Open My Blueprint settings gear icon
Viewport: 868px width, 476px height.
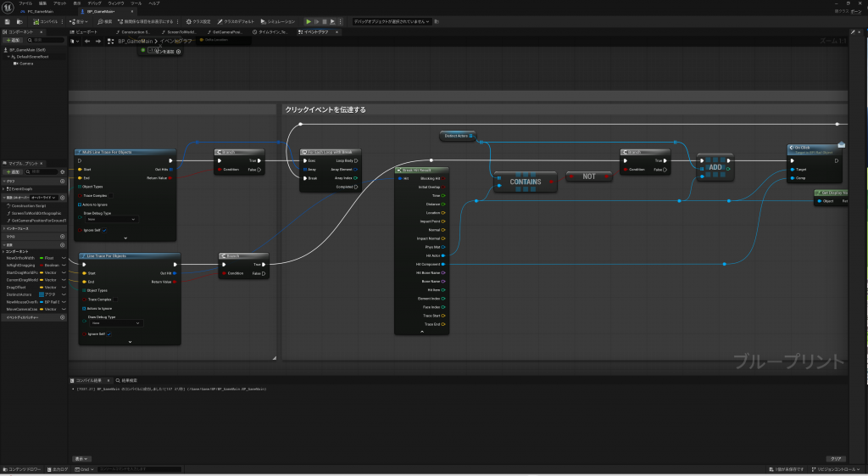(x=63, y=171)
